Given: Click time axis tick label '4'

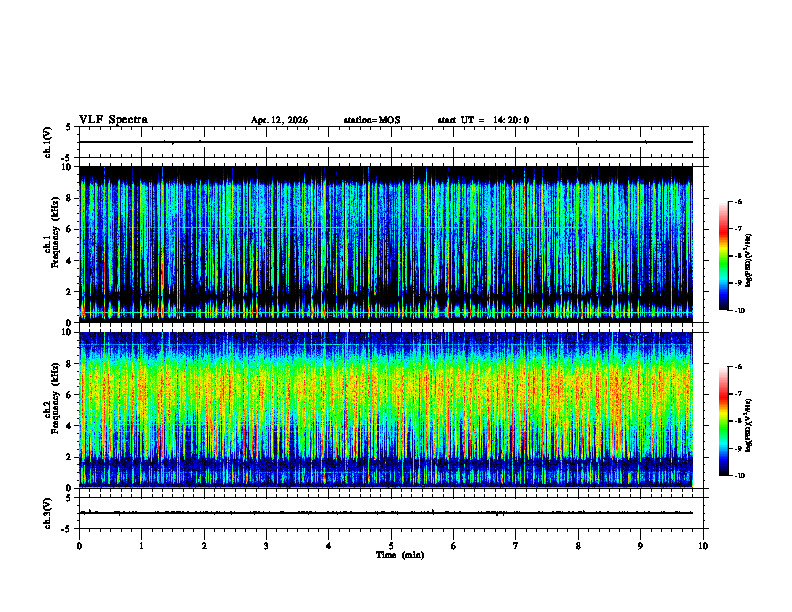Looking at the screenshot, I should pos(329,546).
